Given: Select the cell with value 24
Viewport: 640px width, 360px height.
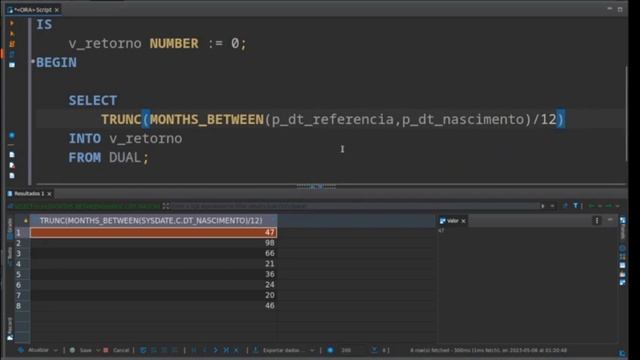Looking at the screenshot, I should (153, 285).
